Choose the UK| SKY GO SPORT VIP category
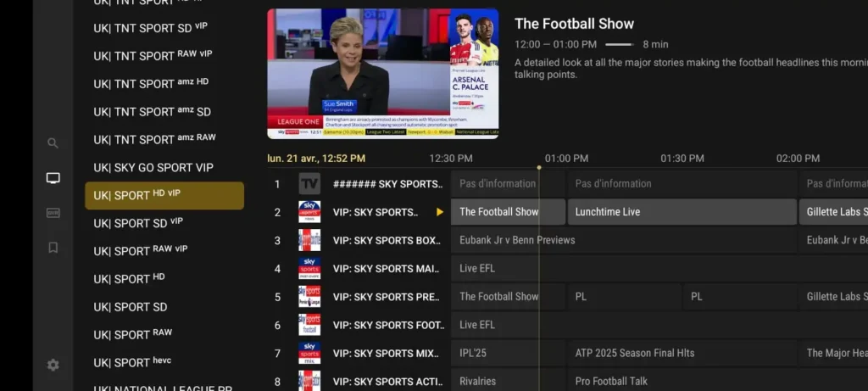This screenshot has height=391, width=868. pos(153,168)
